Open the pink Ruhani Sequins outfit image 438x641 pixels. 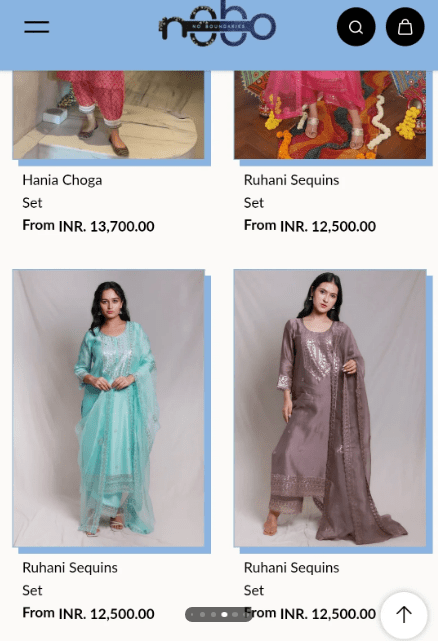(x=330, y=114)
